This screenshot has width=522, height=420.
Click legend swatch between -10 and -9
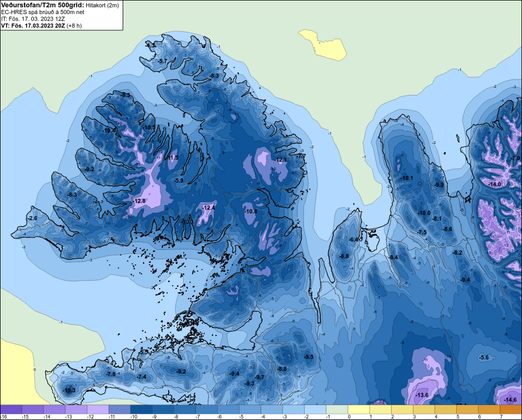(x=141, y=410)
